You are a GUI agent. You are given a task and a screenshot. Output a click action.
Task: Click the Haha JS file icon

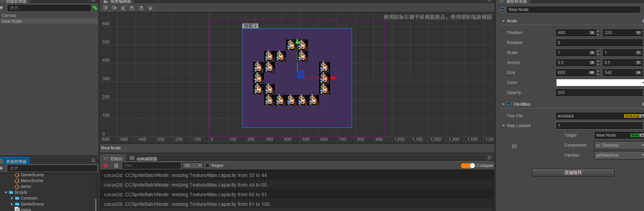coord(17,209)
